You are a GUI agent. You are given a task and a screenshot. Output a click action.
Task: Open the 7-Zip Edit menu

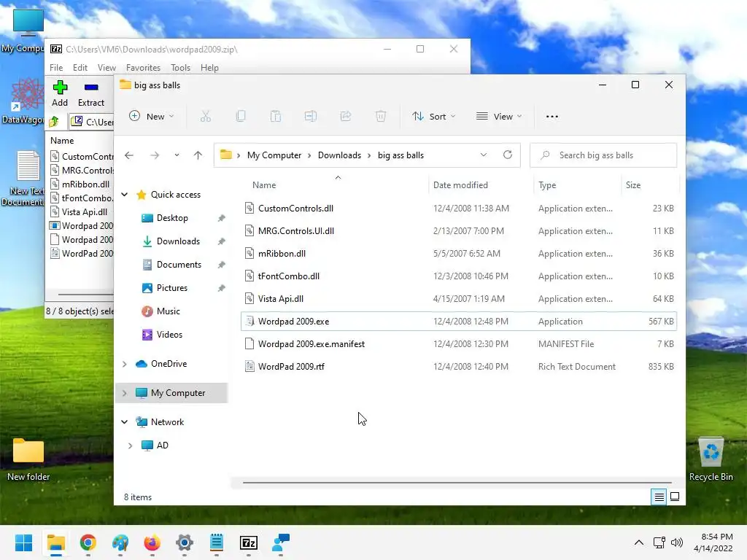[x=80, y=68]
